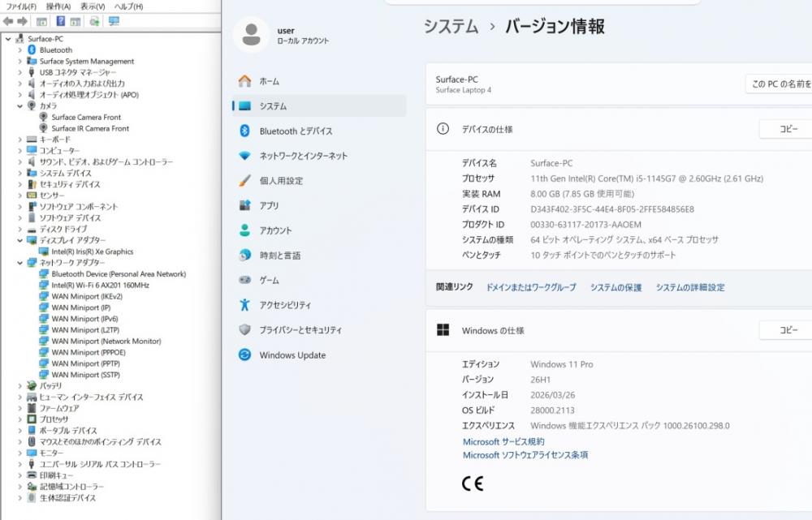Open the Home icon in Settings sidebar
Image resolution: width=812 pixels, height=520 pixels.
point(245,81)
